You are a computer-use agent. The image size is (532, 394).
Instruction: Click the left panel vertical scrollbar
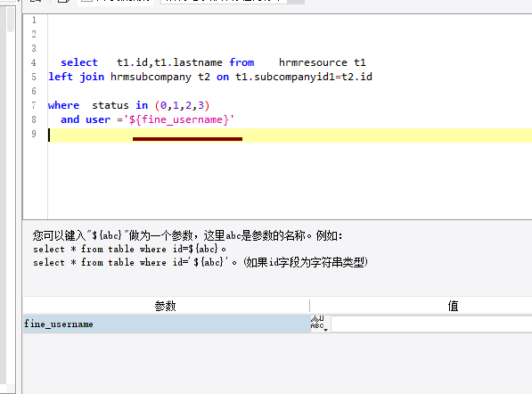[x=10, y=20]
